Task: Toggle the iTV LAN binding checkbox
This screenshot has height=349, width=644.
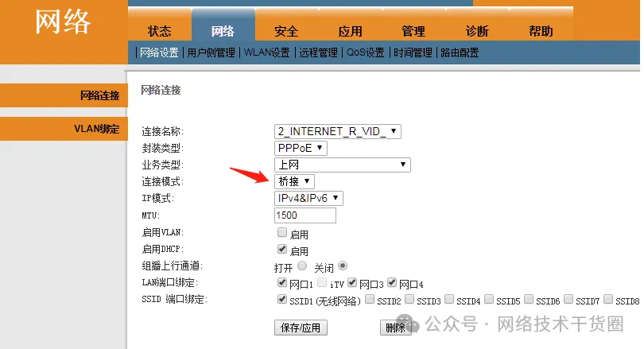Action: tap(322, 282)
